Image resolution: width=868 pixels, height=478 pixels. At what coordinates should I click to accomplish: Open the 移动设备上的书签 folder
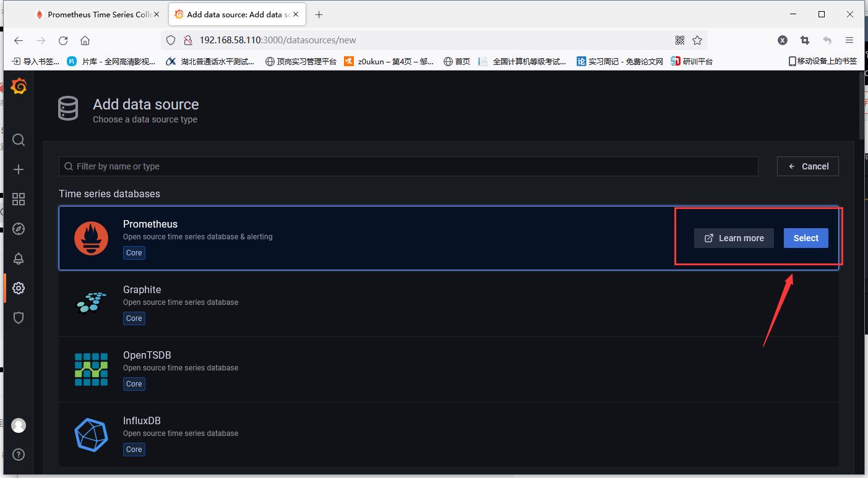pos(823,61)
